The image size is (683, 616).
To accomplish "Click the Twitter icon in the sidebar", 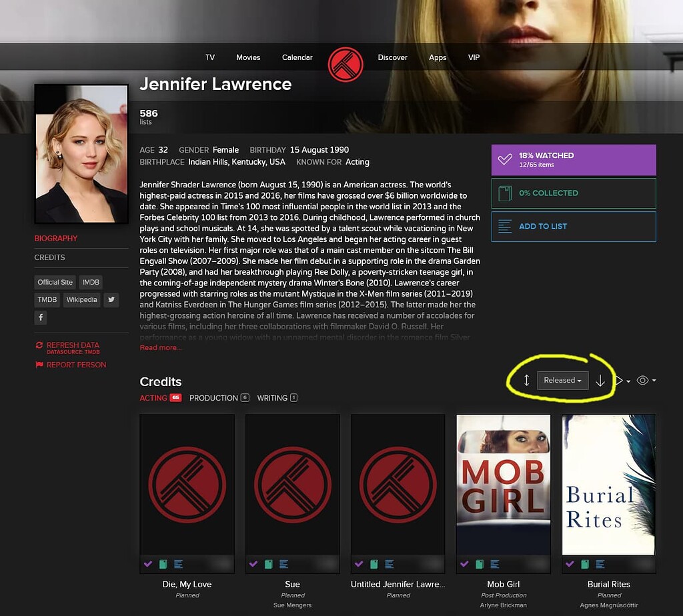I will [111, 299].
